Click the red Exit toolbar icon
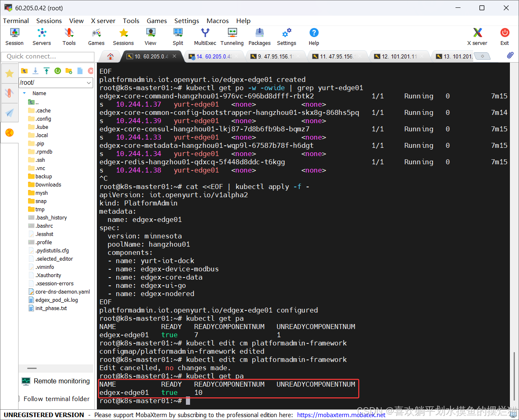Screen dimensions: 519x420 click(x=505, y=37)
